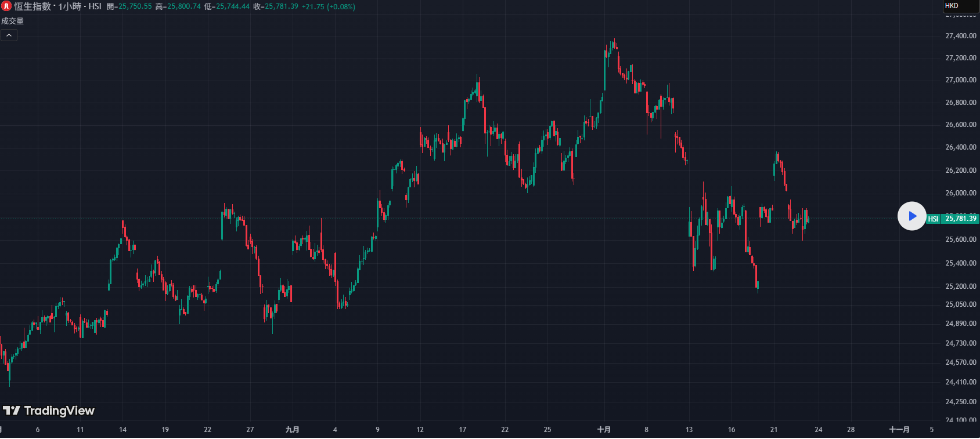
Task: Click the date 11 on the time axis
Action: pyautogui.click(x=80, y=430)
